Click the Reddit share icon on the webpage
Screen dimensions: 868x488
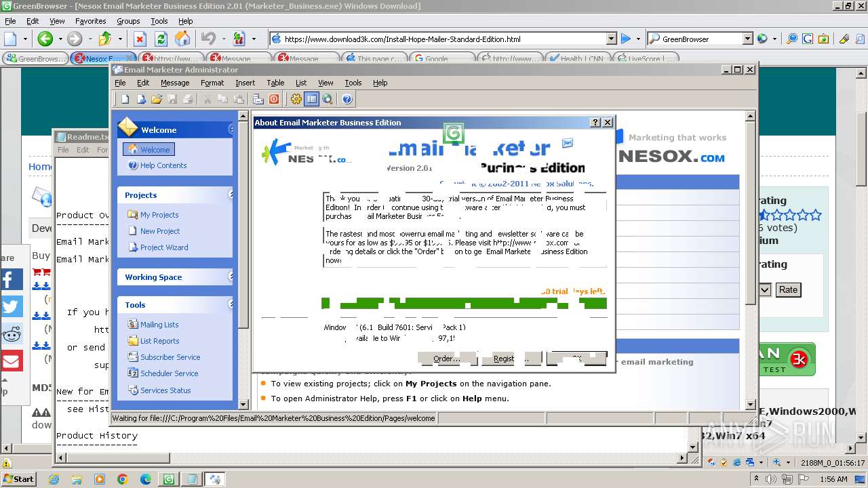[x=12, y=333]
